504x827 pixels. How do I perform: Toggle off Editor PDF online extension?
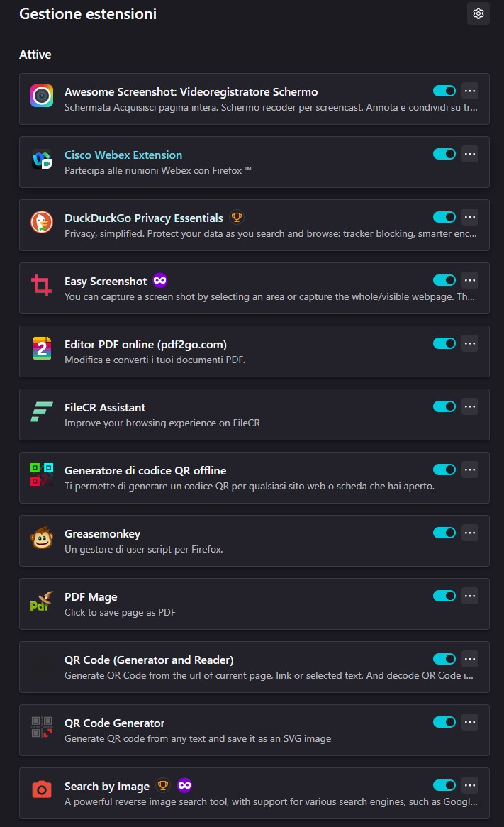coord(444,343)
